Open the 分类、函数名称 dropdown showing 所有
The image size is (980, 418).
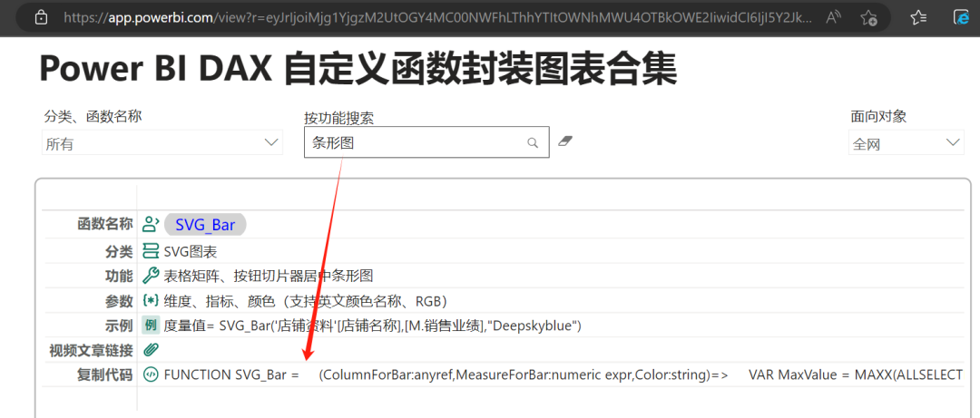tap(162, 143)
